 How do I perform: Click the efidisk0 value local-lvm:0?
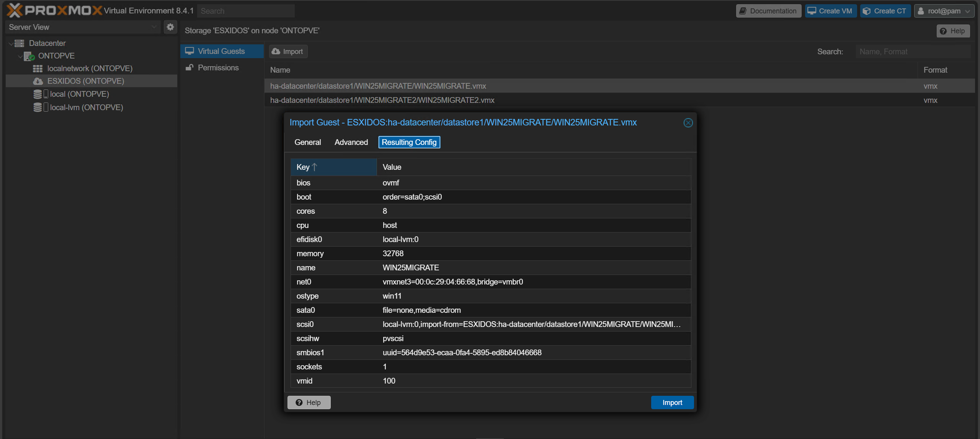[400, 239]
